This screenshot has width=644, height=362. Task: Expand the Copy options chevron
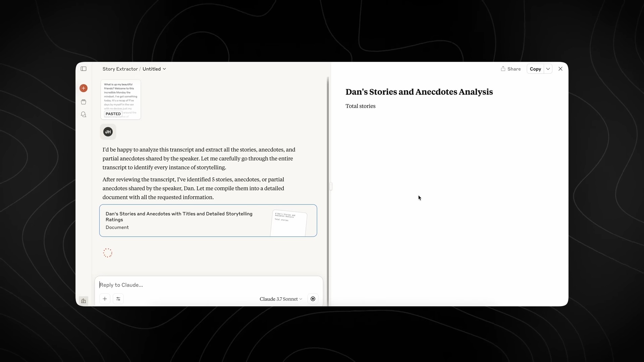click(x=548, y=69)
